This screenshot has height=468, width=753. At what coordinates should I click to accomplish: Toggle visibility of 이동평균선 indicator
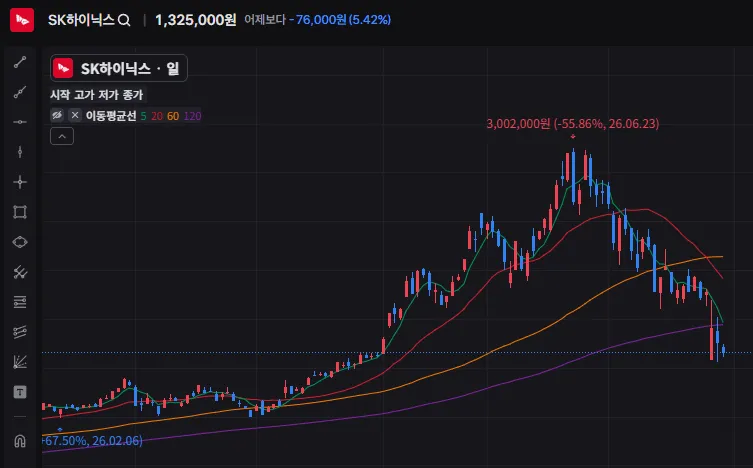[57, 115]
